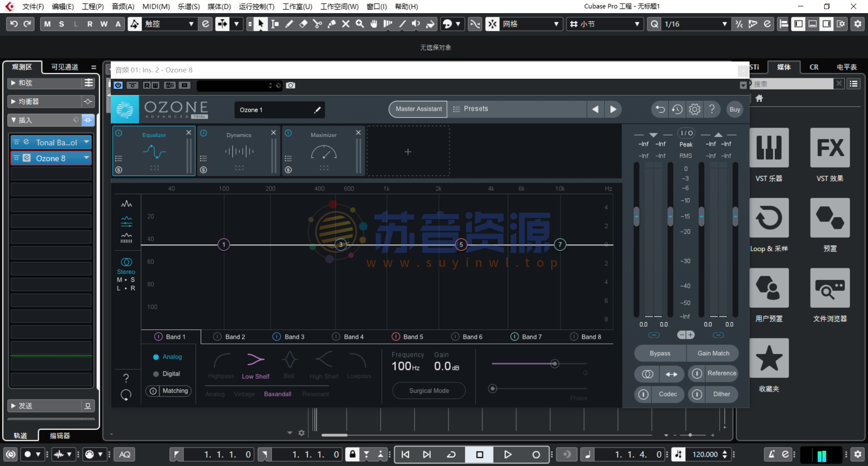Enable Gain Match
This screenshot has width=868, height=466.
click(713, 353)
